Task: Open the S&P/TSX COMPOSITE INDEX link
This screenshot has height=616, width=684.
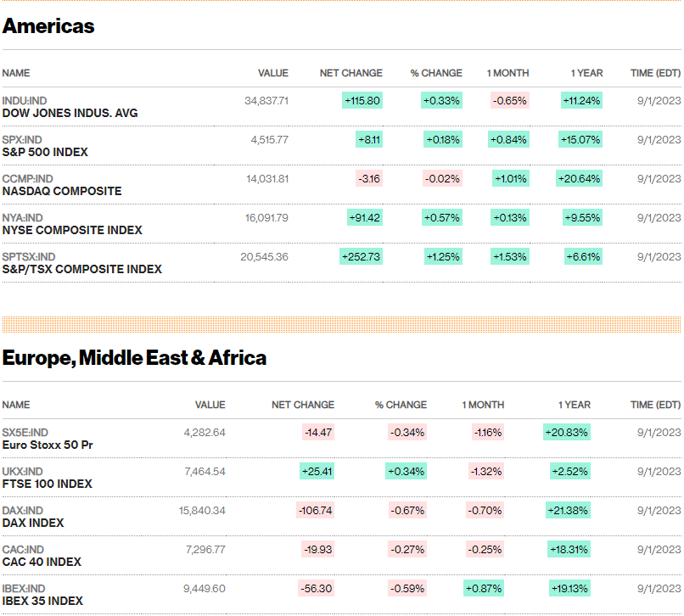Action: coord(82,269)
